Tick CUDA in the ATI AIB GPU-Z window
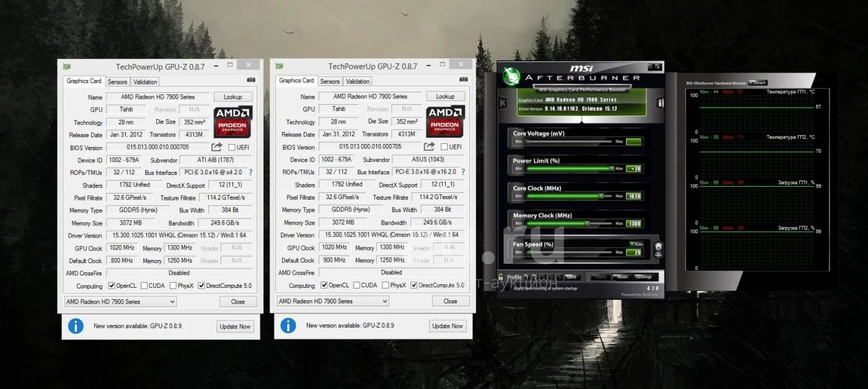This screenshot has height=389, width=868. pos(144,286)
